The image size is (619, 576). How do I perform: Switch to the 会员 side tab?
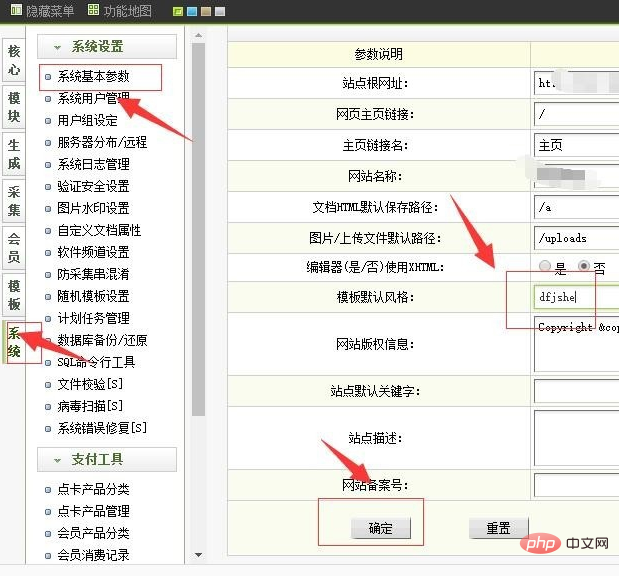click(14, 248)
